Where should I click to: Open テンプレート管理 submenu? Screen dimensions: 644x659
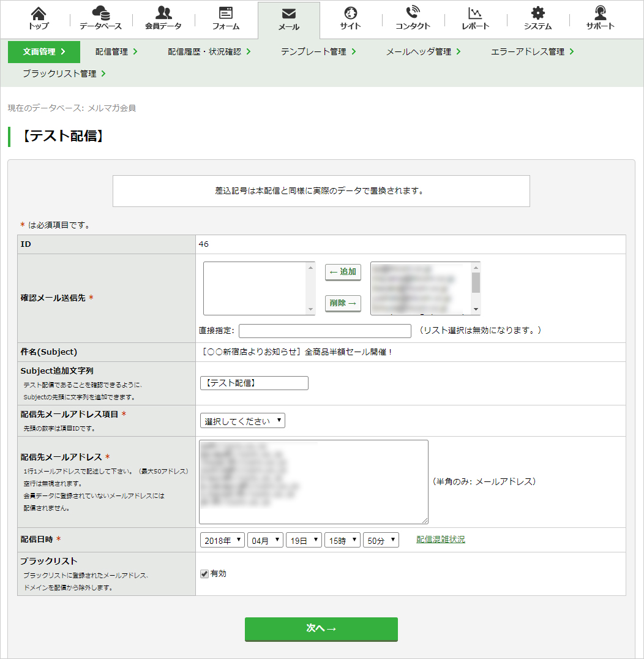pyautogui.click(x=318, y=51)
